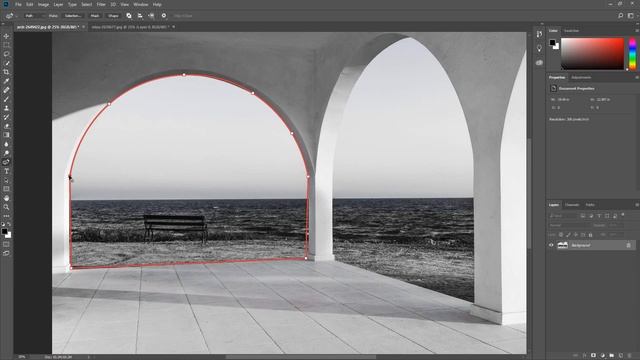
Task: Select the Hand tool
Action: click(6, 198)
